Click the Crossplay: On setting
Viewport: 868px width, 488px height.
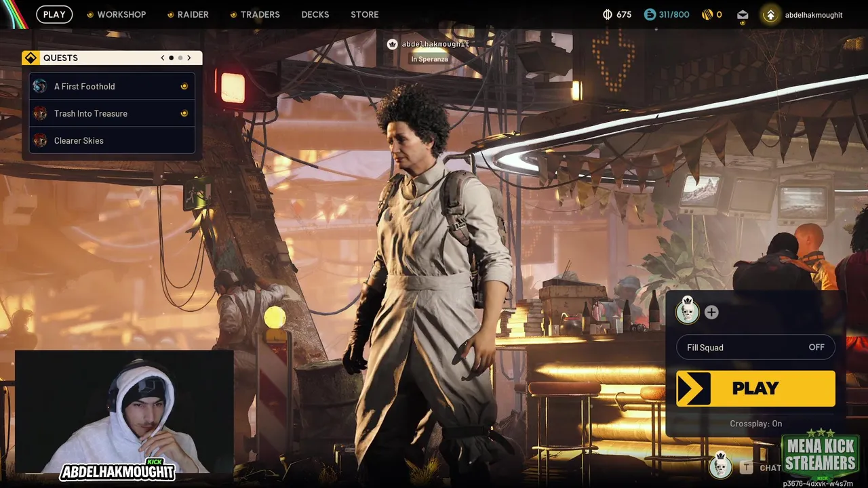click(x=755, y=424)
